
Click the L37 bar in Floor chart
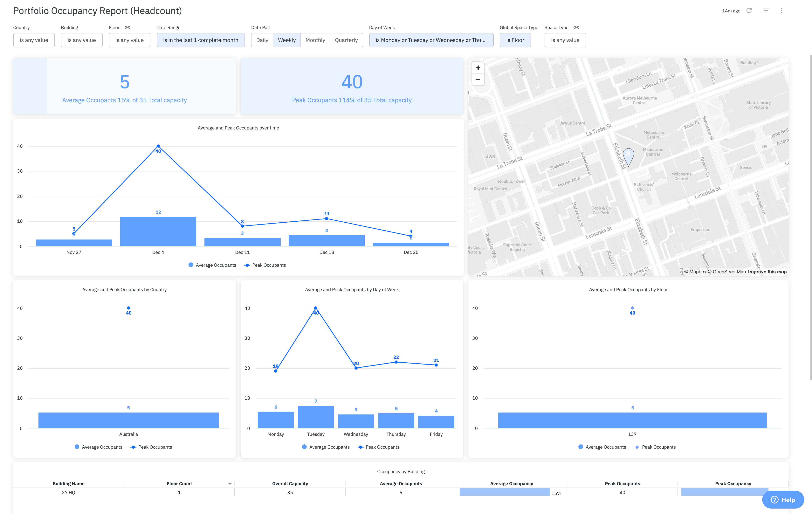click(632, 420)
